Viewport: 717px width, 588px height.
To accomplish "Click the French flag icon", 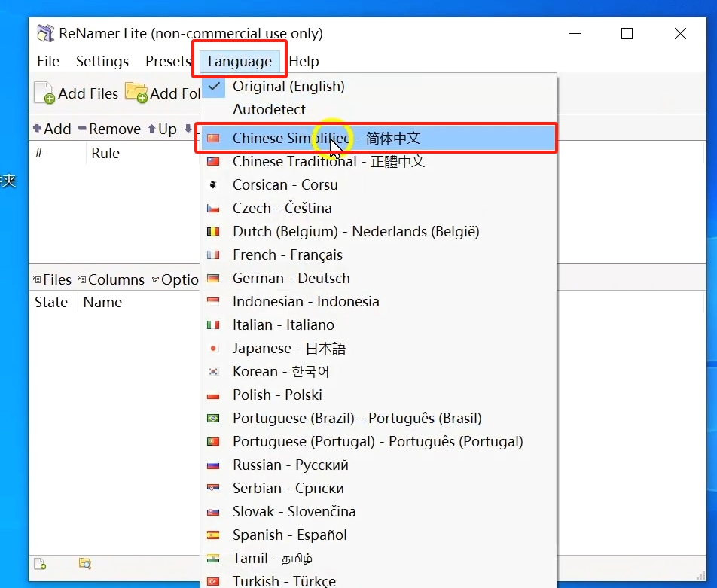I will point(213,254).
